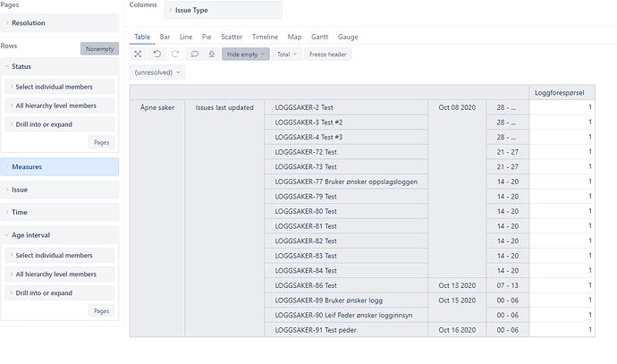Switch to the Map tab
This screenshot has height=364, width=617.
294,37
